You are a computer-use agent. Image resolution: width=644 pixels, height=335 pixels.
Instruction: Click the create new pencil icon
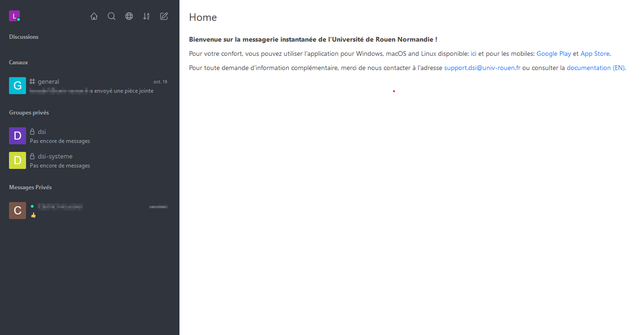(164, 16)
